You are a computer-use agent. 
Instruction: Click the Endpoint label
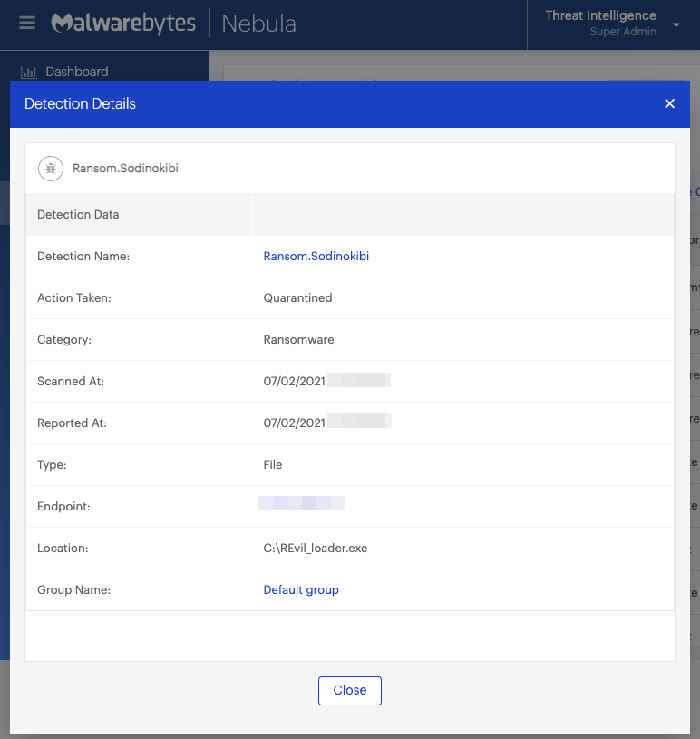tap(63, 506)
